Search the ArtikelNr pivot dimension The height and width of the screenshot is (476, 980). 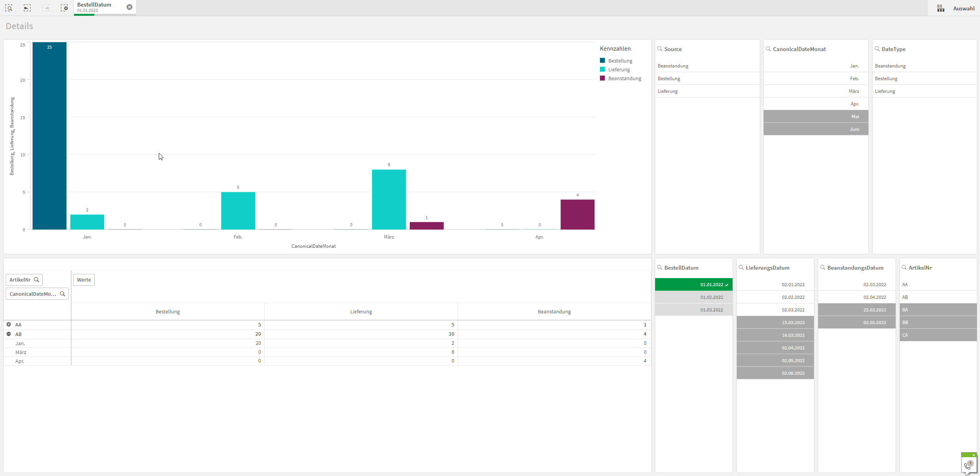pyautogui.click(x=36, y=280)
